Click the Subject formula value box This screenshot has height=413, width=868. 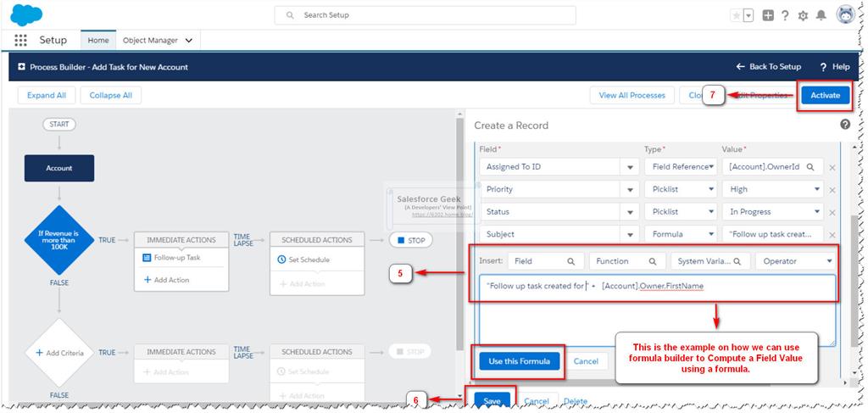pyautogui.click(x=773, y=234)
